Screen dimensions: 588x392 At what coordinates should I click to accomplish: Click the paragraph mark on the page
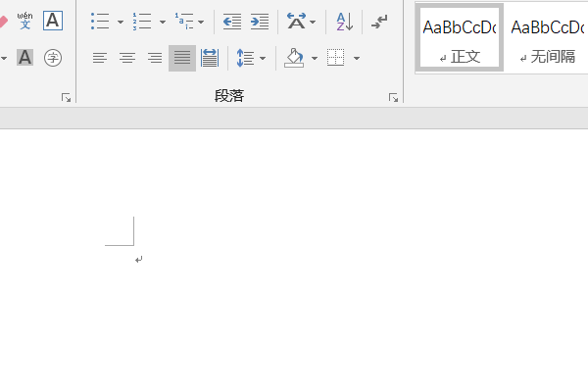click(x=139, y=259)
